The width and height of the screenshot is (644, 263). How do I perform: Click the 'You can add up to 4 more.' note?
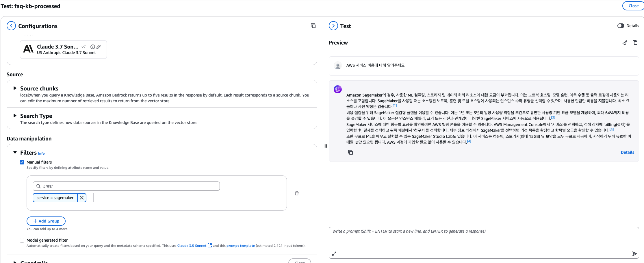[47, 229]
